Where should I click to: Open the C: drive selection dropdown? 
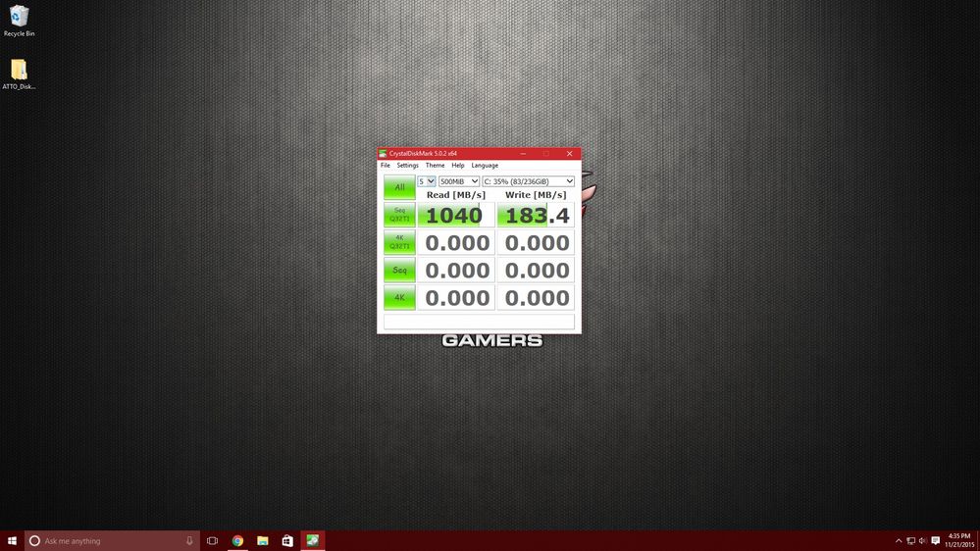(x=528, y=181)
